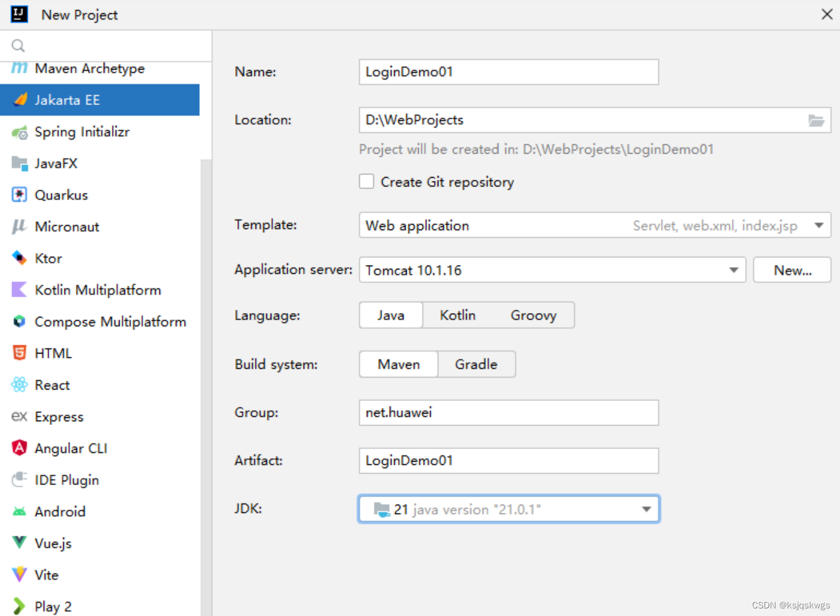Click the Quarkus icon
The height and width of the screenshot is (616, 840).
pyautogui.click(x=20, y=195)
